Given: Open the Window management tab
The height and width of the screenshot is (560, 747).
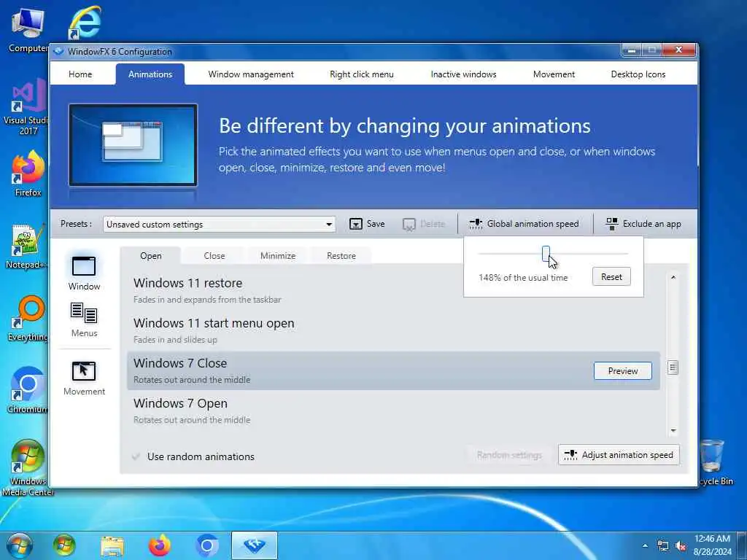Looking at the screenshot, I should 251,74.
